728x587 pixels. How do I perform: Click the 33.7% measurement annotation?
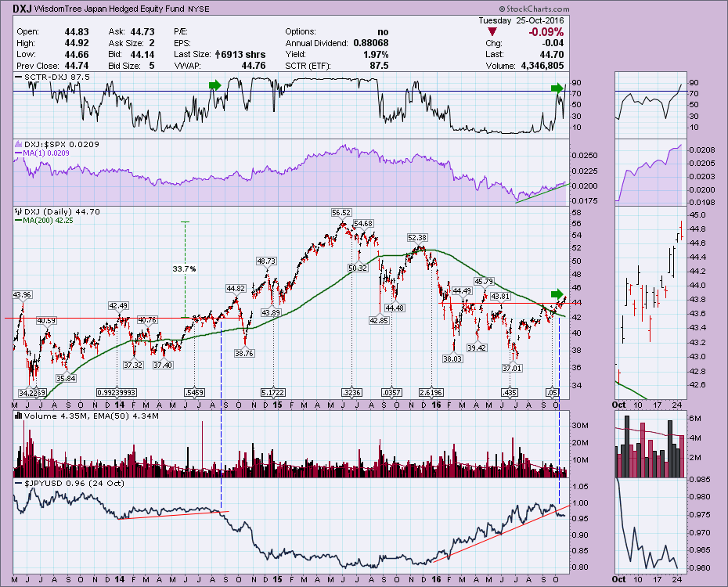tap(184, 268)
